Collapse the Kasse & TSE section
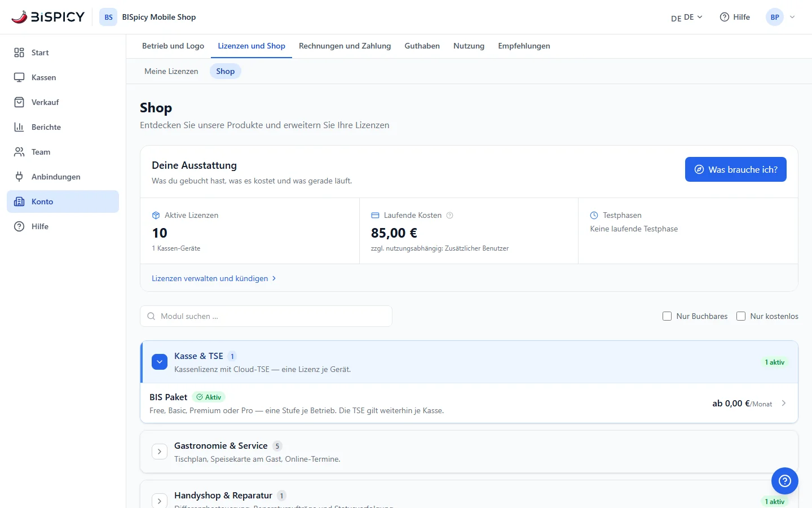 [x=160, y=362]
